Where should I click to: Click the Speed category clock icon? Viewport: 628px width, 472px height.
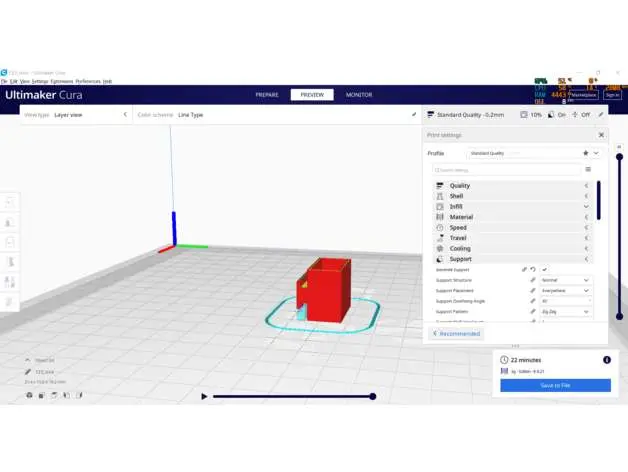[440, 227]
